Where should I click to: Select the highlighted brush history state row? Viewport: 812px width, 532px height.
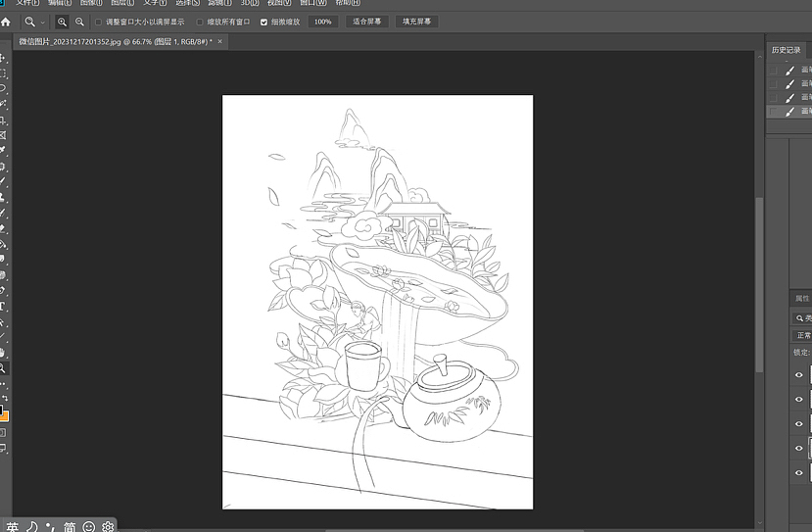789,112
